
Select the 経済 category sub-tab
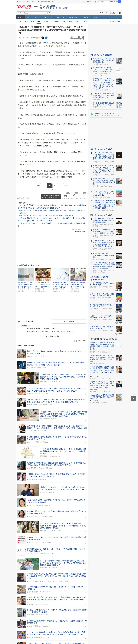(39, 22)
